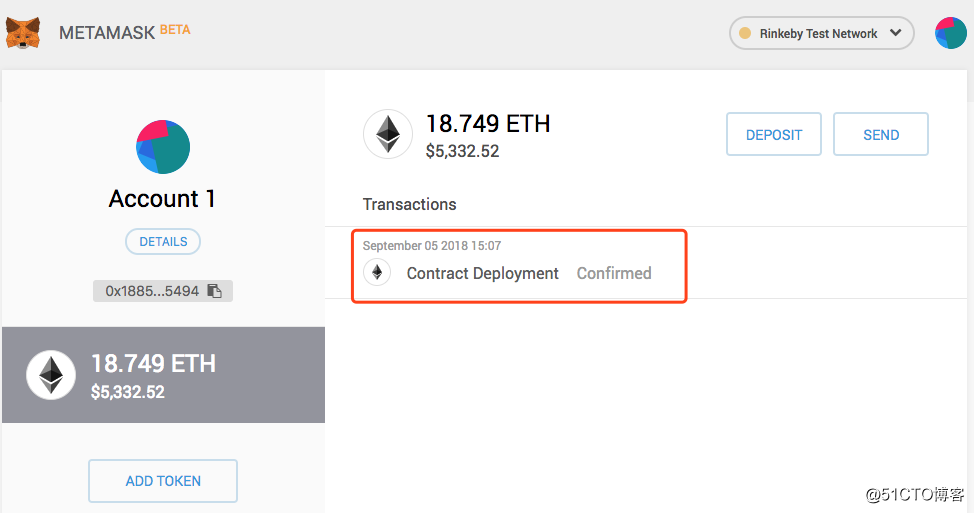Click Ethereum icon next to Contract Deployment

(x=377, y=273)
